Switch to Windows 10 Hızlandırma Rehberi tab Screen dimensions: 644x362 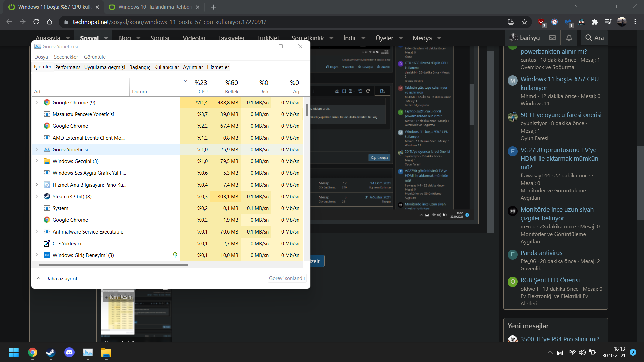[x=154, y=7]
